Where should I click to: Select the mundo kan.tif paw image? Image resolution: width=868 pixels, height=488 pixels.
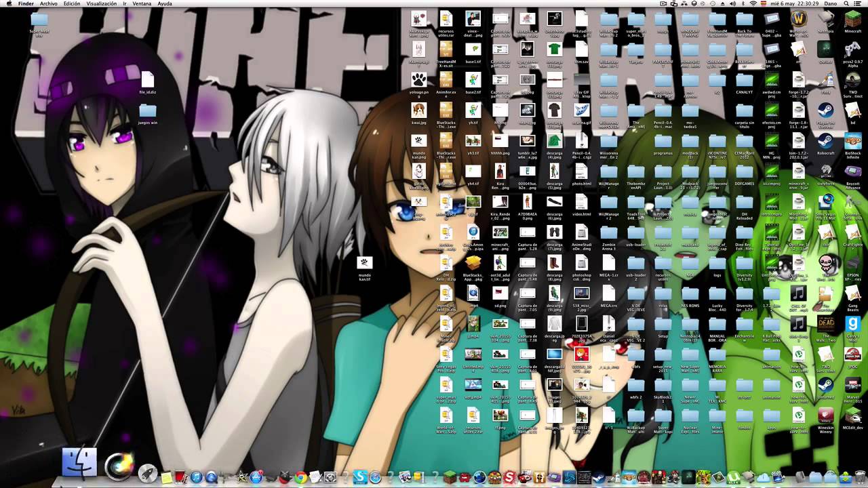364,263
